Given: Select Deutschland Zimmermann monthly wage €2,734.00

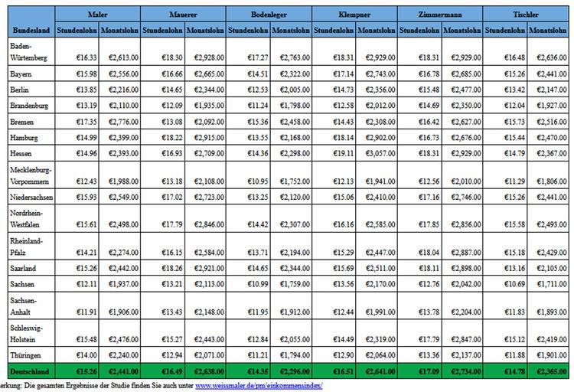Looking at the screenshot, I should 462,372.
